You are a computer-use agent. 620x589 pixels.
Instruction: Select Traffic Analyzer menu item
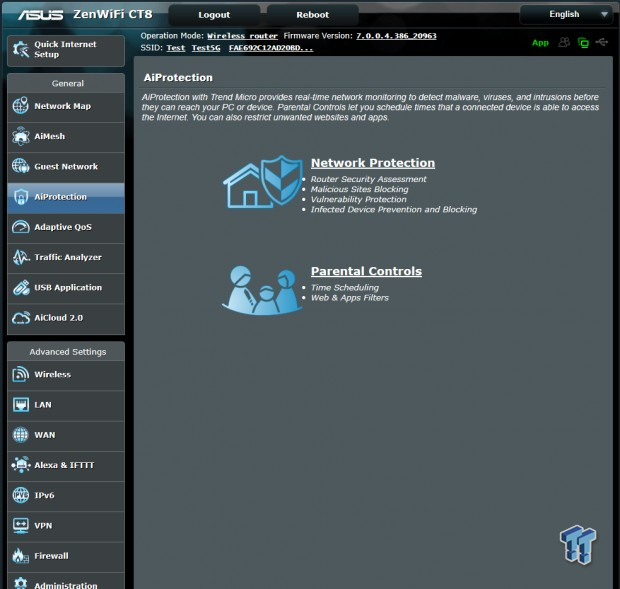pos(66,257)
